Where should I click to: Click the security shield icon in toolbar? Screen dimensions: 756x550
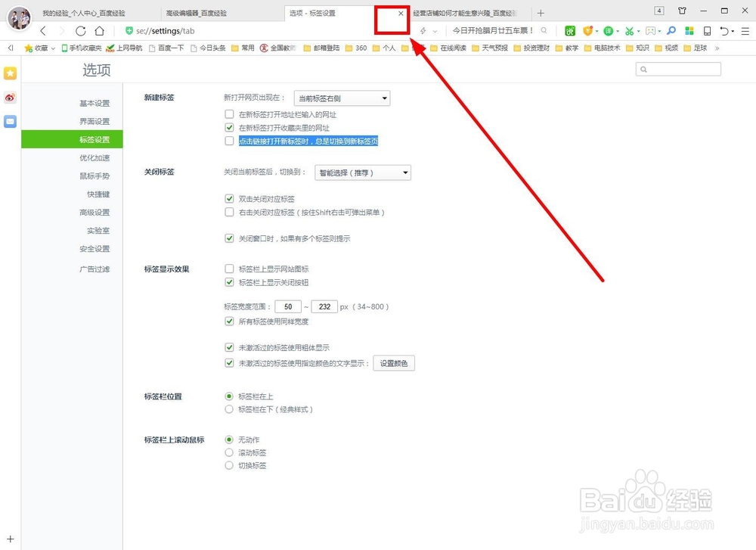coord(588,33)
